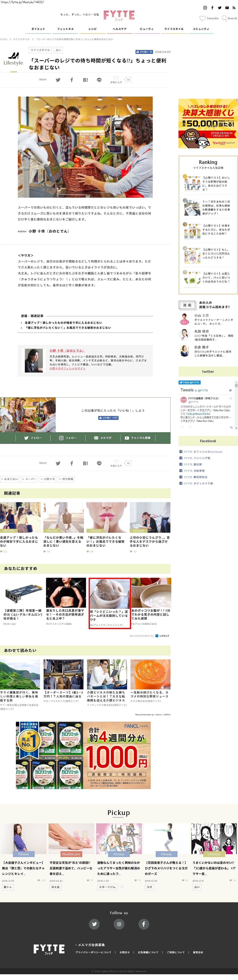Click おまじない keyword tag
Viewport: 238px width, 980px height.
(10, 479)
